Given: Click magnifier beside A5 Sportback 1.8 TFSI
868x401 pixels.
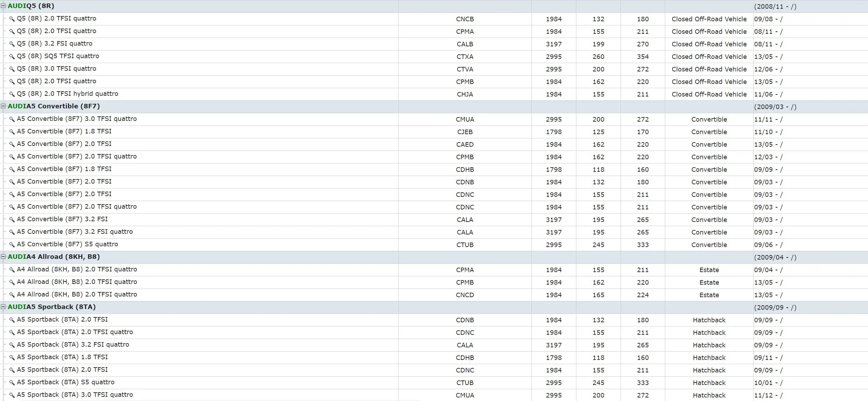Looking at the screenshot, I should [x=12, y=358].
